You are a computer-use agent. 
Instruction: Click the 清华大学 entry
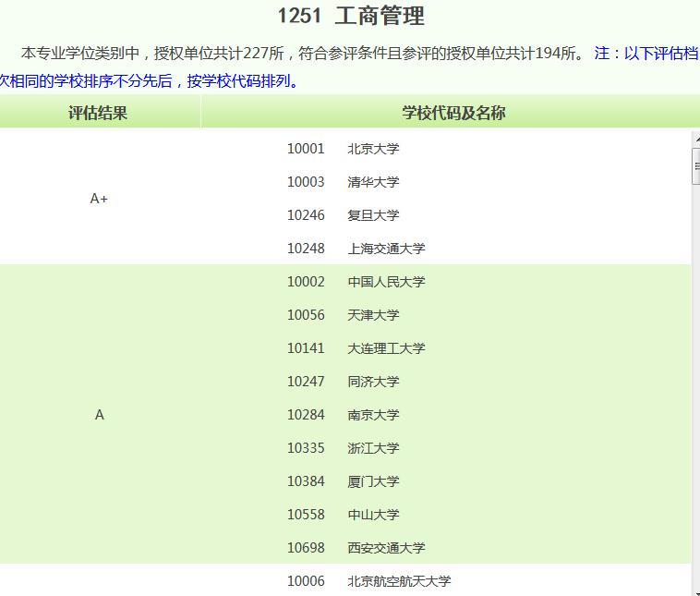point(373,182)
